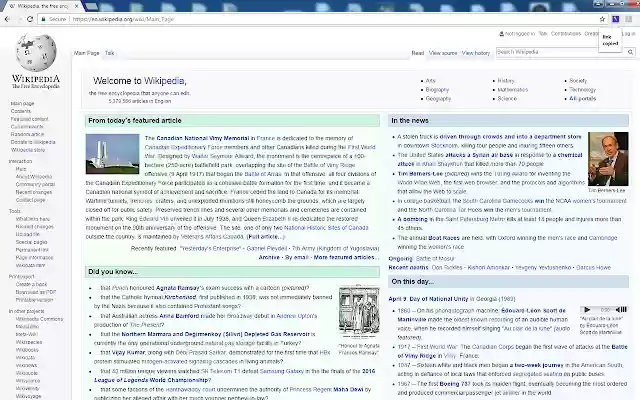Click Download as PDF in sidebar
This screenshot has width=640, height=400.
36,292
